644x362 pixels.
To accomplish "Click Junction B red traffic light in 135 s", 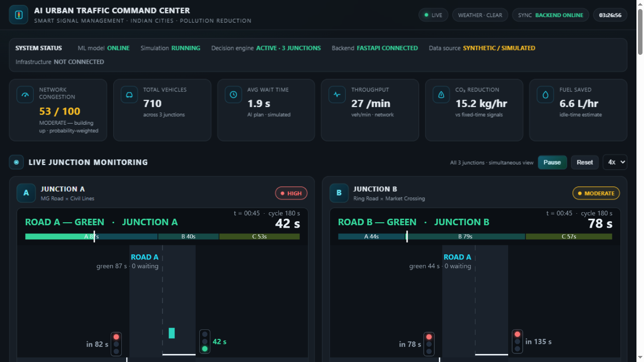I will (517, 342).
